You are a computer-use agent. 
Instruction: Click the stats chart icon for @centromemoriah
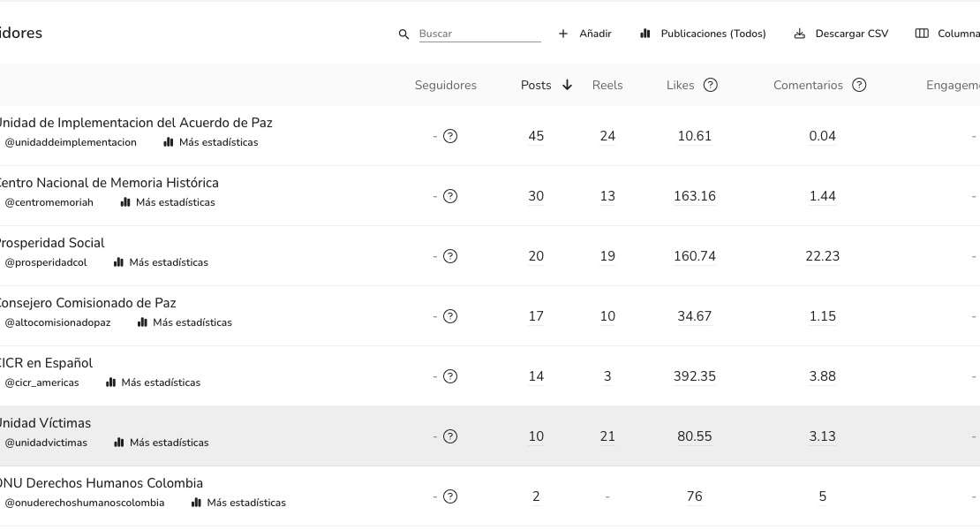[125, 202]
